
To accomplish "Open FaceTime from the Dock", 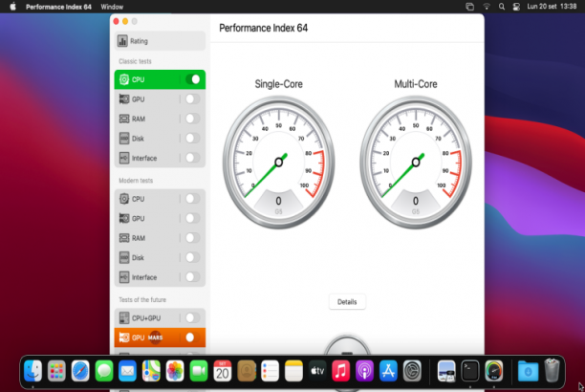I will click(x=199, y=371).
